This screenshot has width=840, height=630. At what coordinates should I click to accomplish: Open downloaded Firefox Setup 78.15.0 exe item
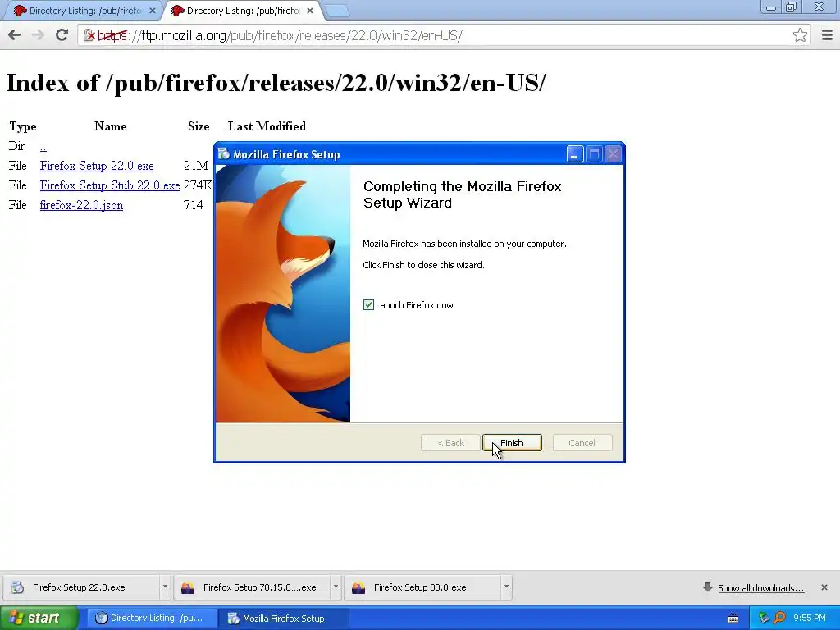(x=252, y=587)
